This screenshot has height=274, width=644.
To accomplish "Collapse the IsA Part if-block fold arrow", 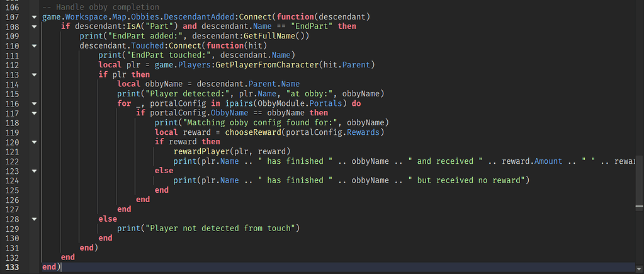I will tap(33, 26).
